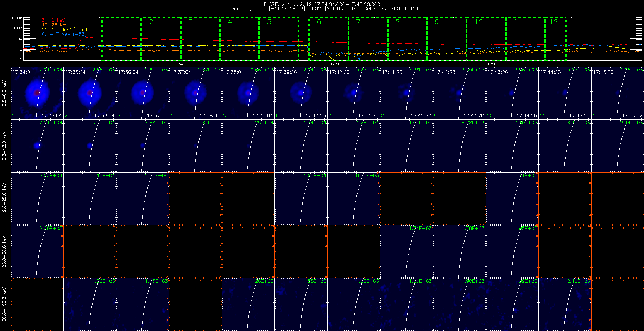Select interval 5 marker in the light curve

[x=269, y=22]
